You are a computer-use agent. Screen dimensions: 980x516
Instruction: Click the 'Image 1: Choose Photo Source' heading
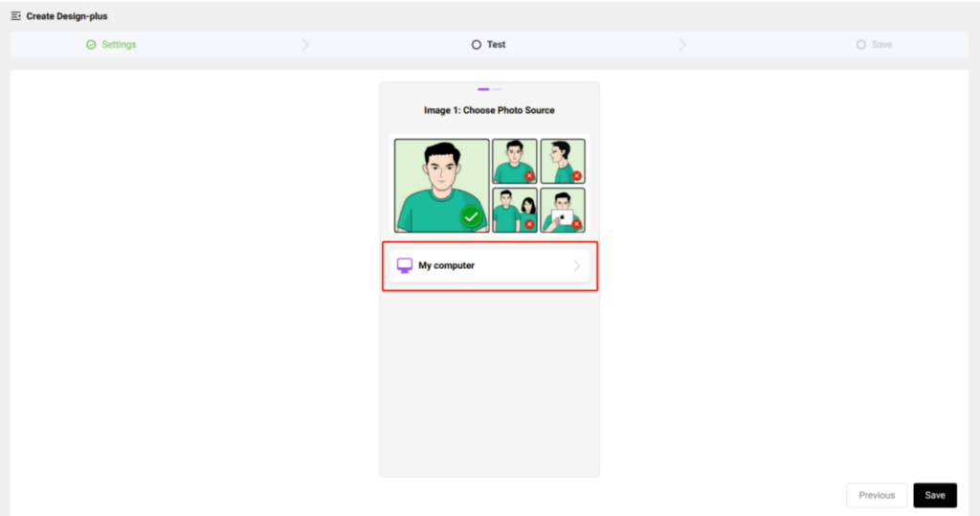(x=489, y=110)
